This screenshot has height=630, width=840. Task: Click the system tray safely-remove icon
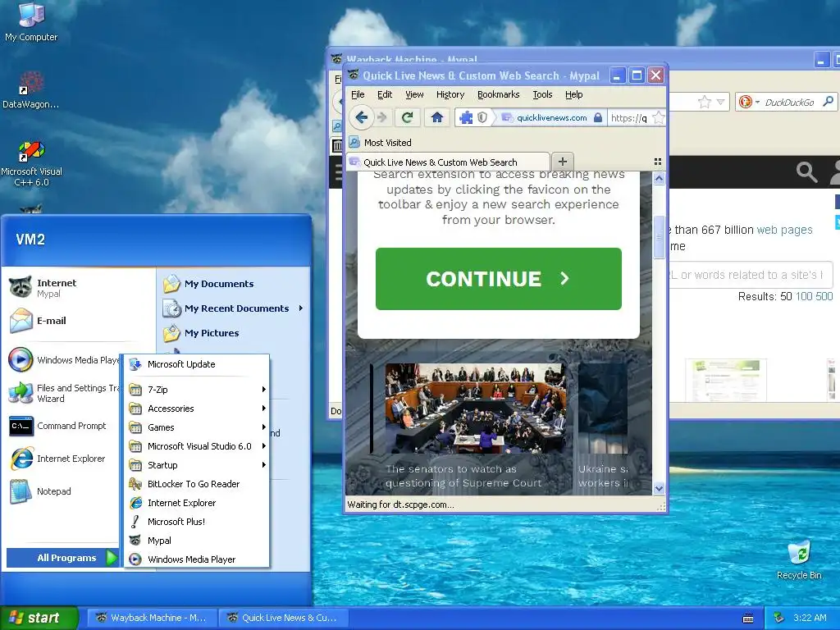pos(778,618)
